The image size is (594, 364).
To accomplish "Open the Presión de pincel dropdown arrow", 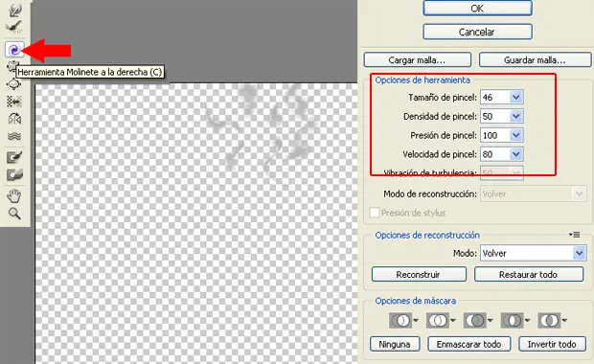I will [516, 135].
